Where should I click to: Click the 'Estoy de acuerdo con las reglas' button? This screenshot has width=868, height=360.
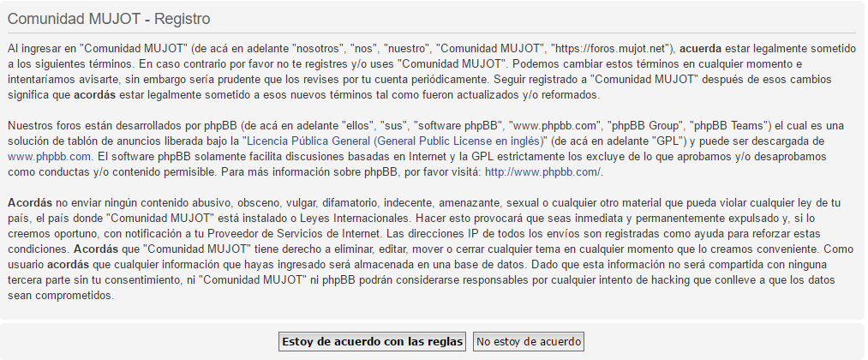click(x=372, y=341)
